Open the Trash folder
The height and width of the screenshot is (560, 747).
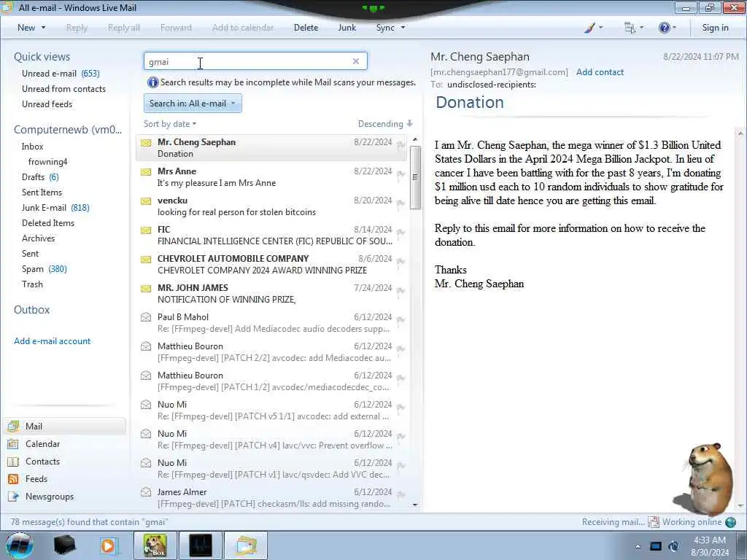point(32,284)
